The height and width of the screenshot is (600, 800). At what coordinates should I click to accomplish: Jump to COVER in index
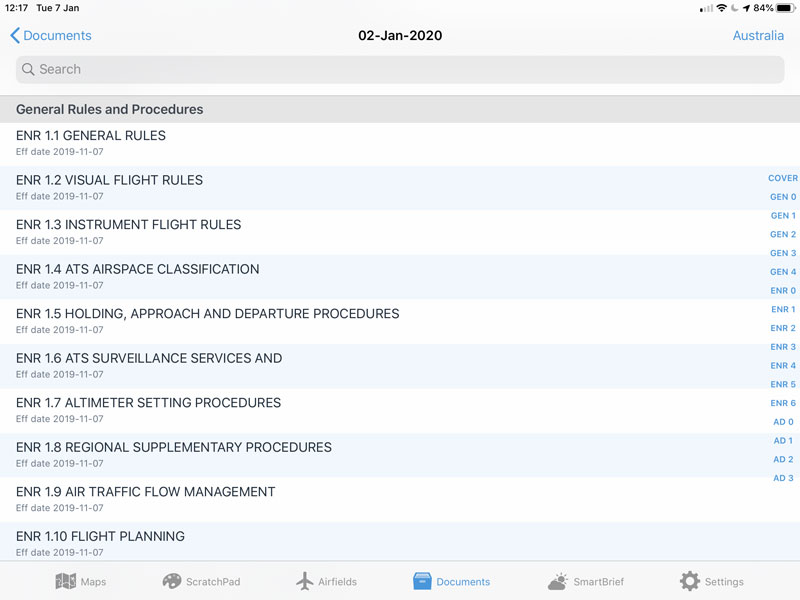783,178
